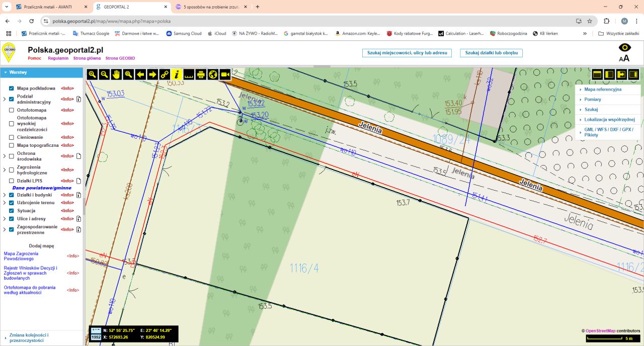This screenshot has height=346, width=644.
Task: Select the zoom out magnifier tool
Action: (104, 74)
